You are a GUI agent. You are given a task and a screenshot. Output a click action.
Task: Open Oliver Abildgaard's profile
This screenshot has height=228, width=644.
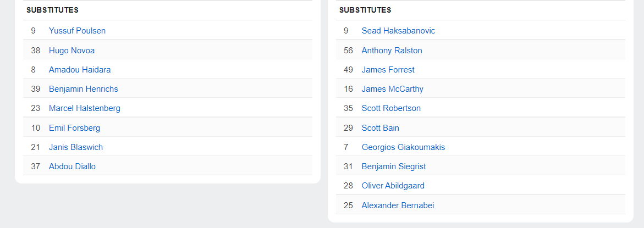click(393, 186)
